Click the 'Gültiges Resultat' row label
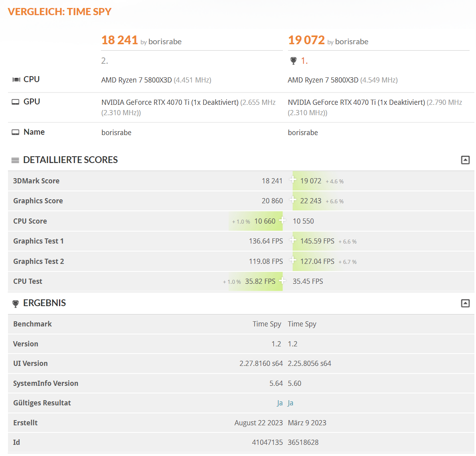This screenshot has width=476, height=456. 42,403
